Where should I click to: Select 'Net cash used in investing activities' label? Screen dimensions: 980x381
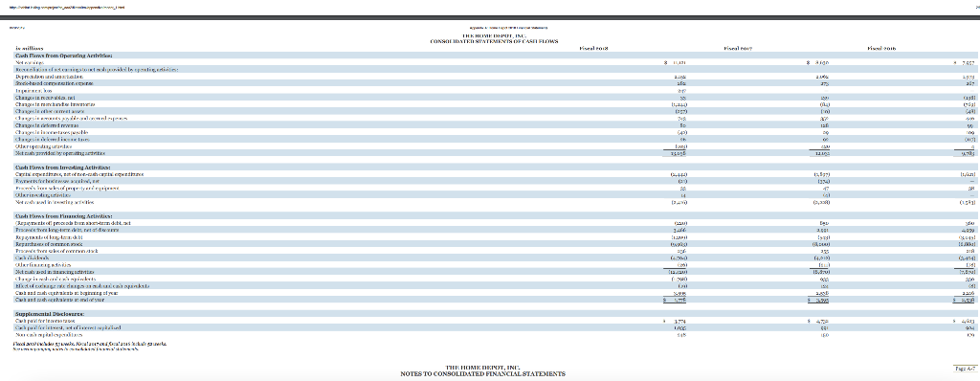pos(56,201)
